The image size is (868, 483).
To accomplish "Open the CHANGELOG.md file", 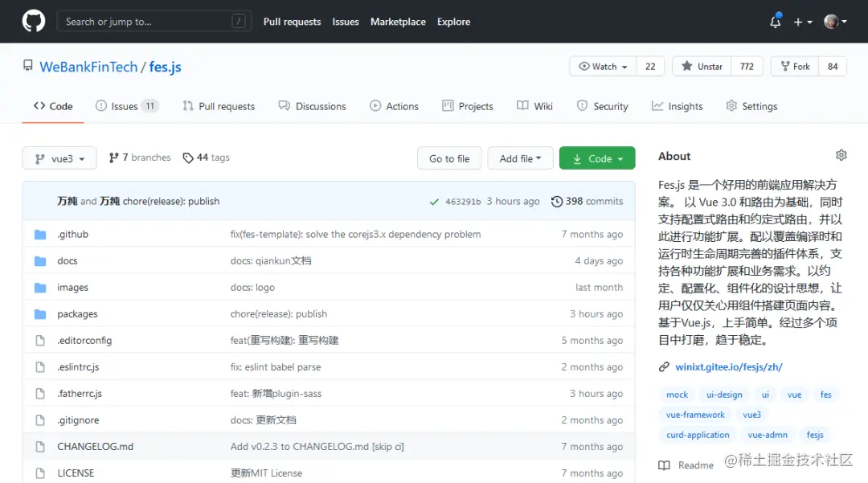I will click(x=95, y=447).
